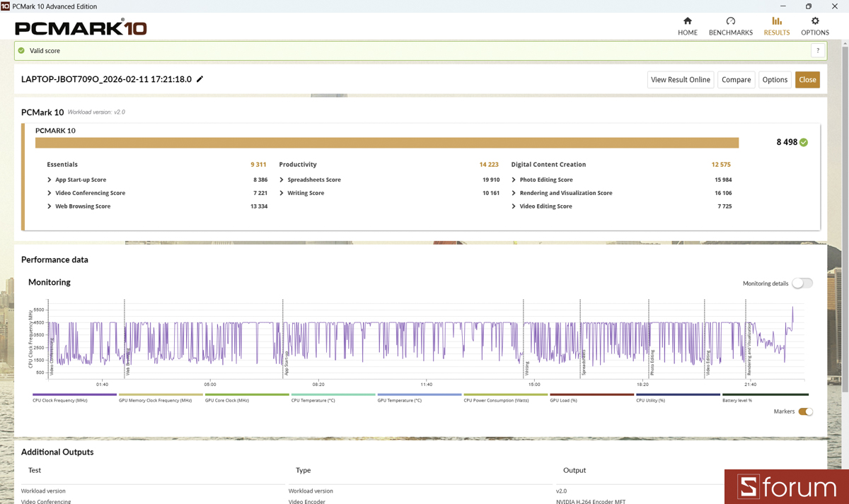
Task: Click the green check beside 8 498 score
Action: (804, 142)
